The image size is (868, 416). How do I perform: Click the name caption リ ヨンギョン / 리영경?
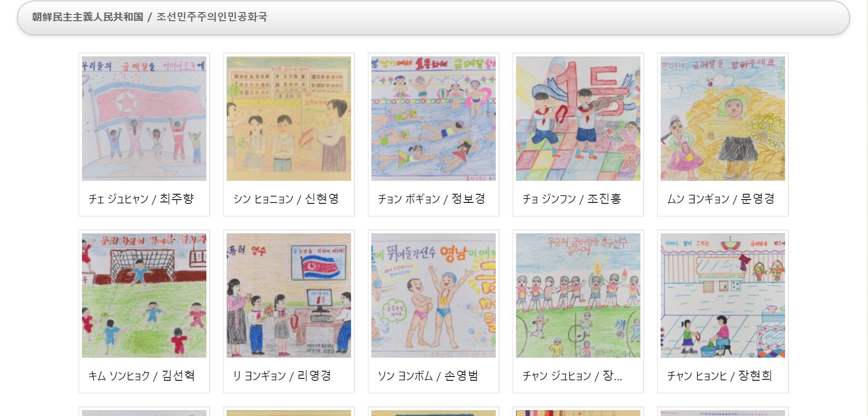[282, 376]
